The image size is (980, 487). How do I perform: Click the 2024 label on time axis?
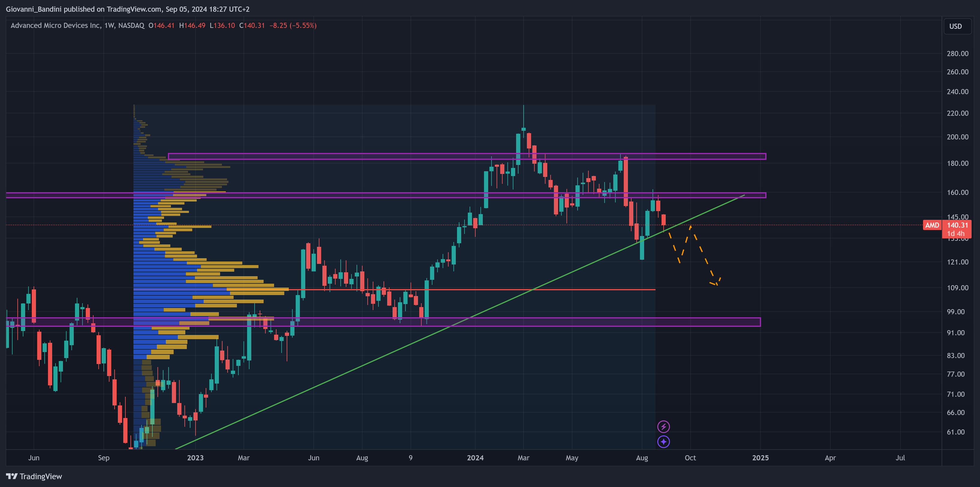(x=475, y=458)
